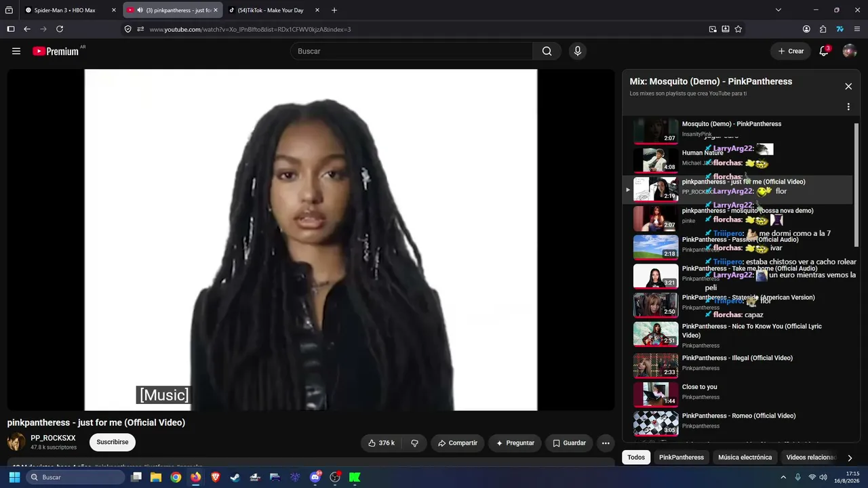Open site permissions icon in address bar
Image resolution: width=868 pixels, height=488 pixels.
[x=140, y=29]
